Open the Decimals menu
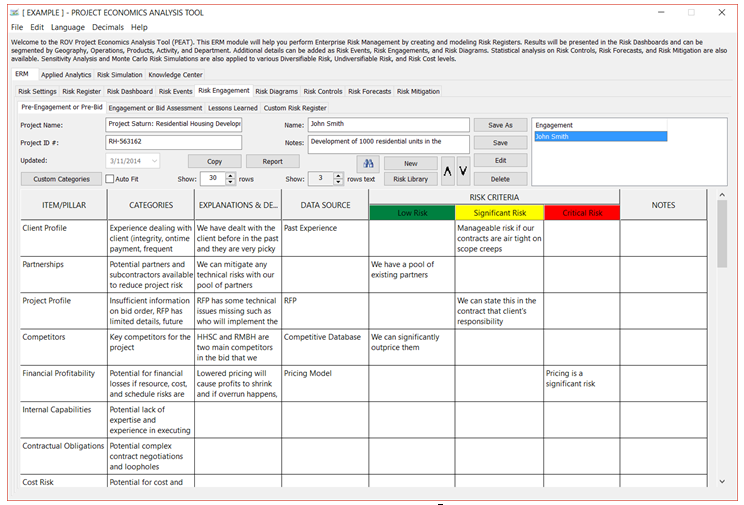The height and width of the screenshot is (505, 744). tap(108, 27)
